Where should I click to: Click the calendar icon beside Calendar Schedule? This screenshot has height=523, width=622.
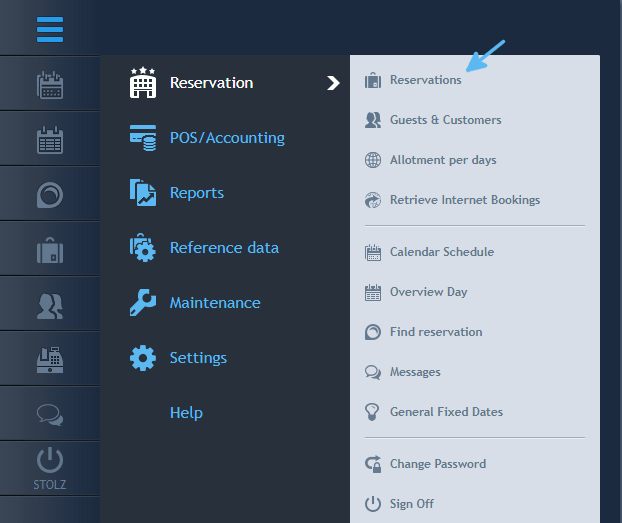pyautogui.click(x=373, y=252)
